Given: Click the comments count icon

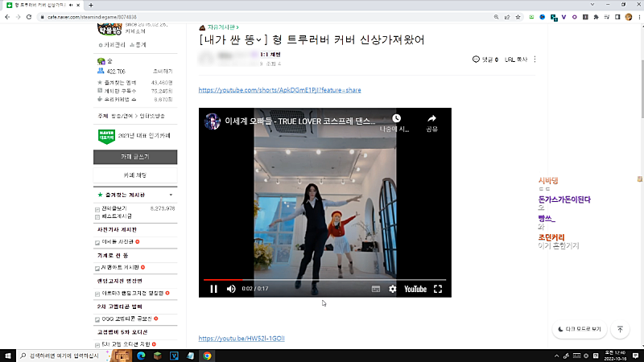Looking at the screenshot, I should pyautogui.click(x=477, y=60).
